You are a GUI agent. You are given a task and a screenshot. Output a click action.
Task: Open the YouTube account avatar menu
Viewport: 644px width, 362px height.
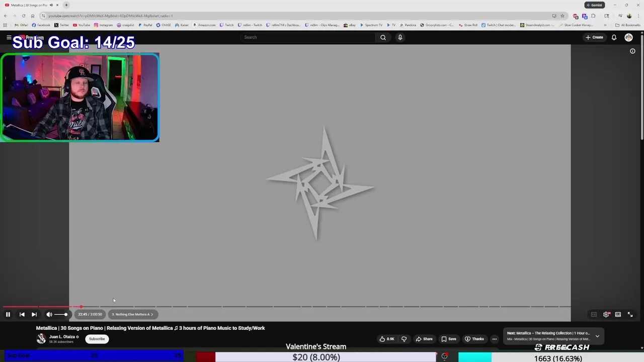(628, 37)
